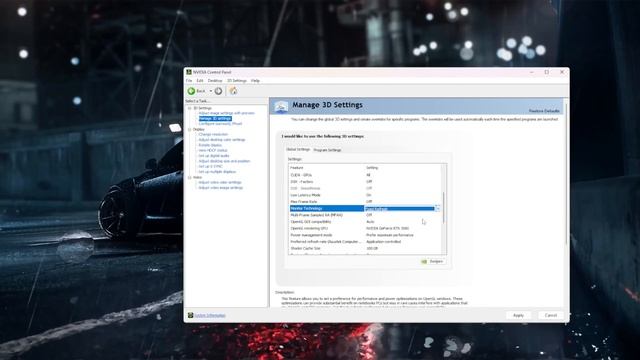The width and height of the screenshot is (640, 360).
Task: Open Configure Surround, PhysX task
Action: tap(220, 124)
